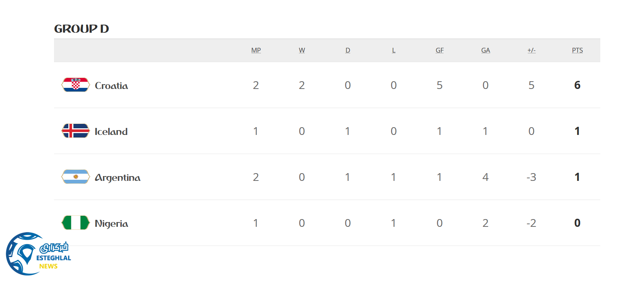Click the D column header
The image size is (644, 286).
348,50
